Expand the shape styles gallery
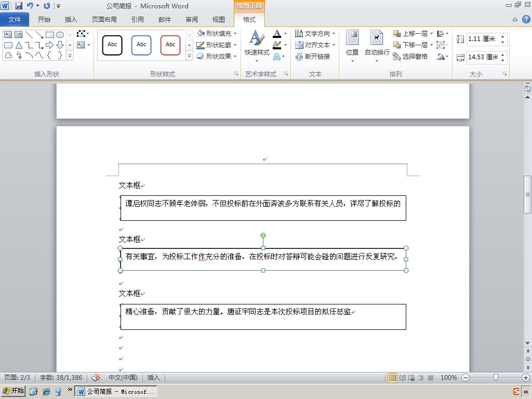 tap(189, 56)
